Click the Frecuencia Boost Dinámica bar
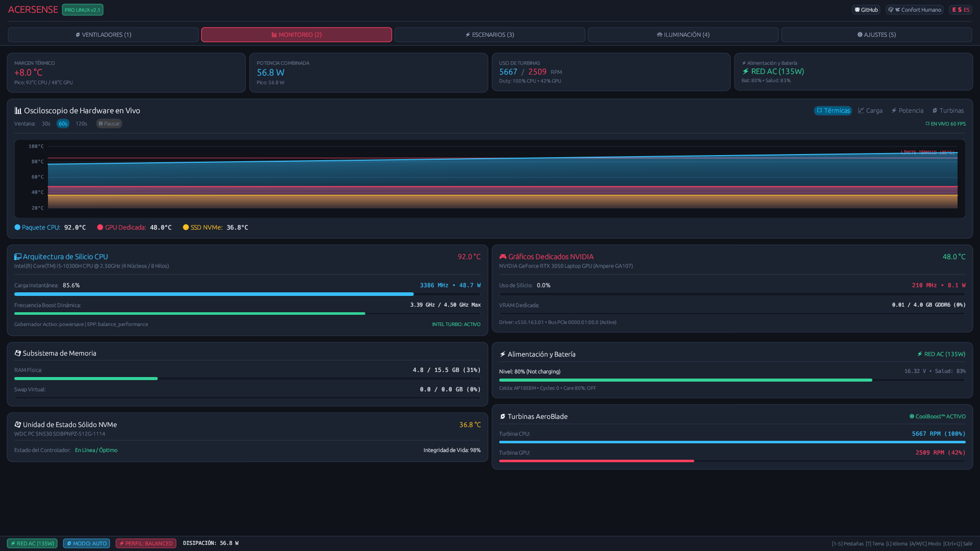Screen dimensions: 980x551 coord(248,314)
